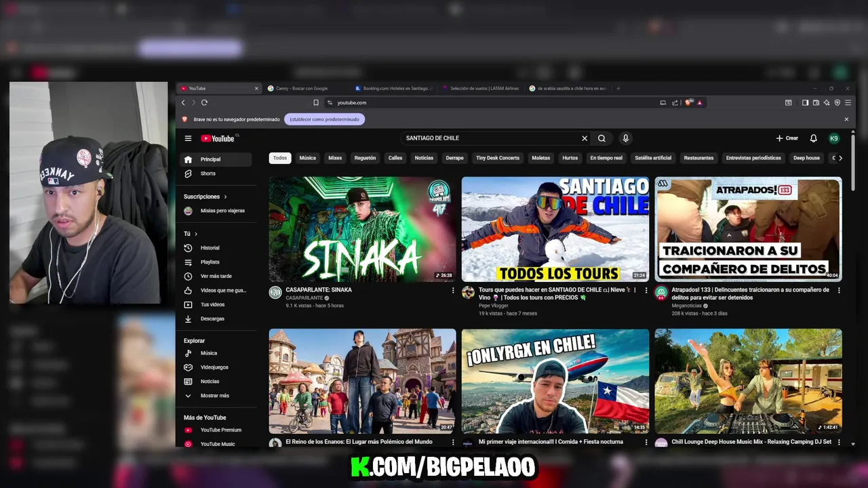Open YouTube Music in sidebar

(216, 444)
